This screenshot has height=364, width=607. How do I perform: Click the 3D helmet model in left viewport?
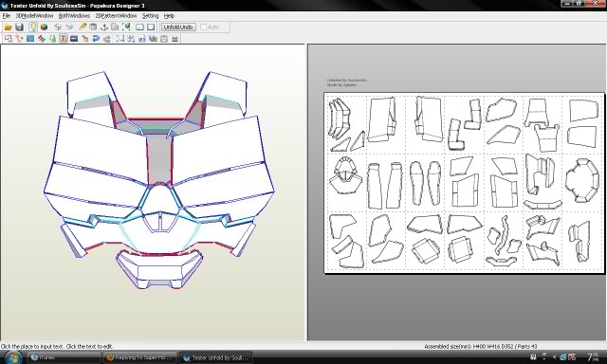coord(158,180)
